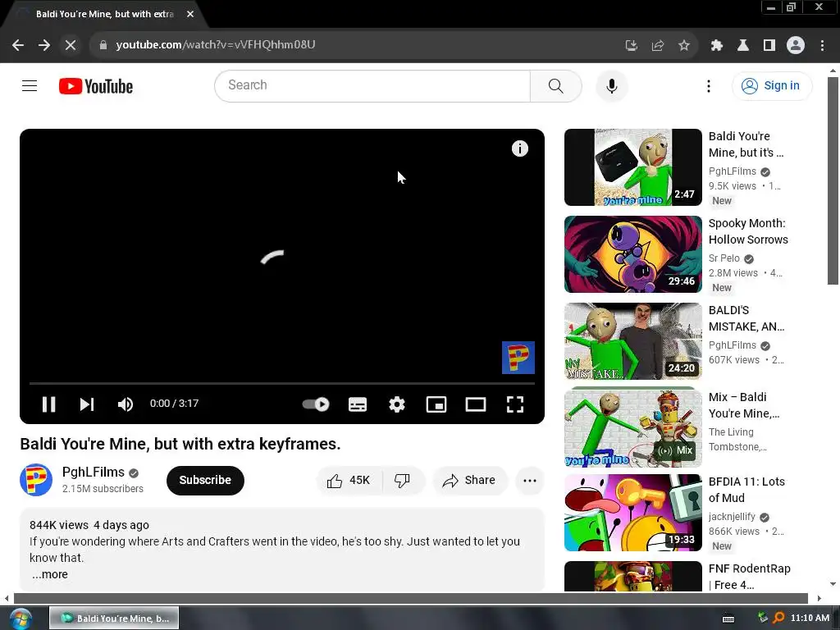This screenshot has height=630, width=840.
Task: Focus the YouTube search box
Action: click(x=372, y=85)
